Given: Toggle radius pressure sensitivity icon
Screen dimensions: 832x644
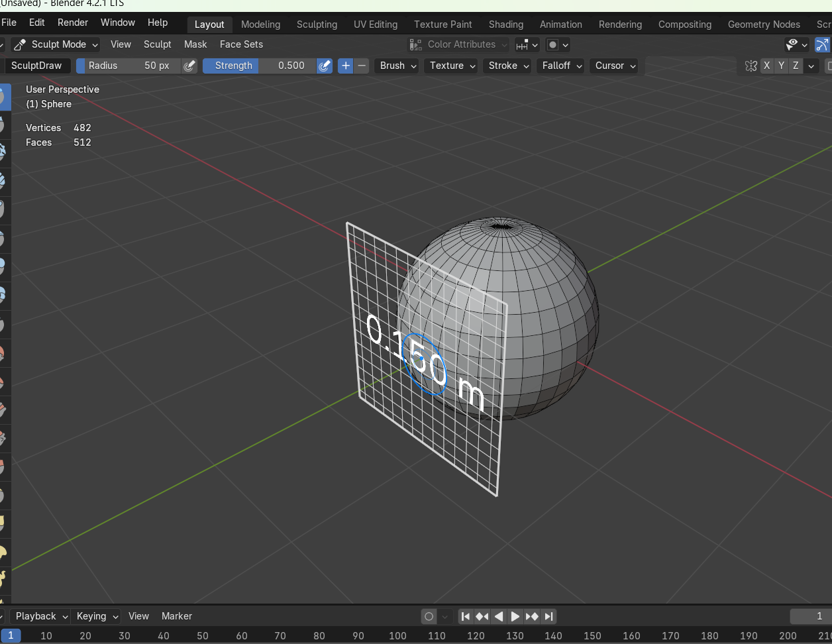Looking at the screenshot, I should click(x=189, y=66).
